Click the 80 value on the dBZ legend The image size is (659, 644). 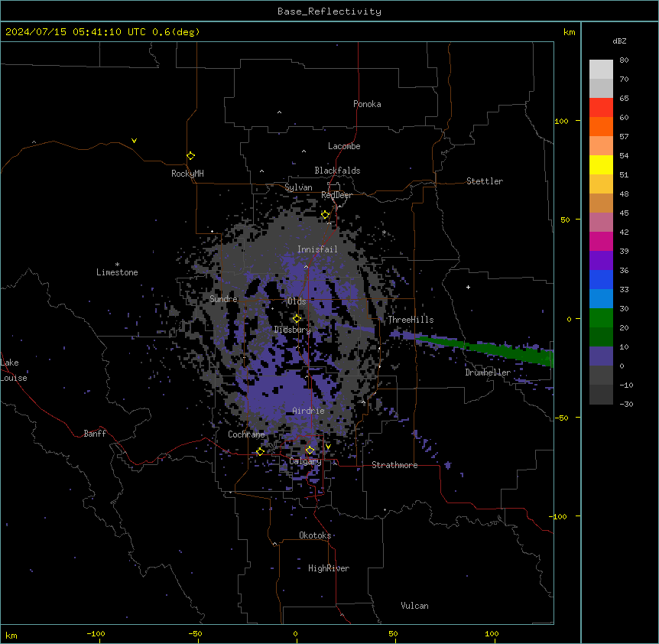click(x=624, y=60)
